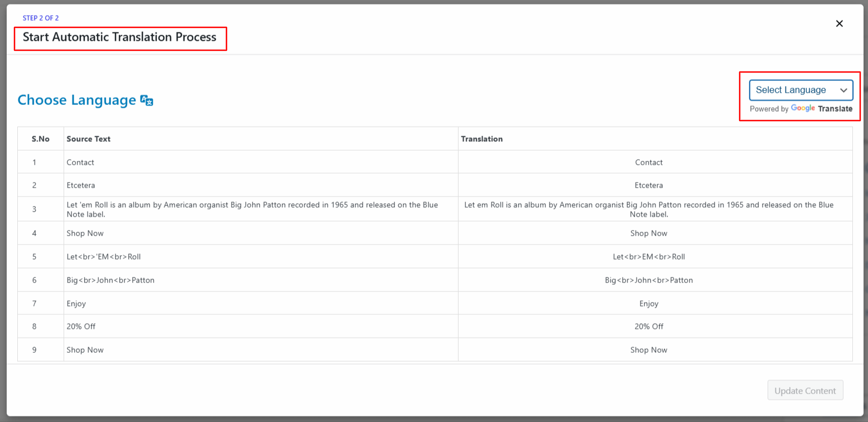Click the Enjoy translation cell
Screen dimensions: 868x422
click(649, 304)
